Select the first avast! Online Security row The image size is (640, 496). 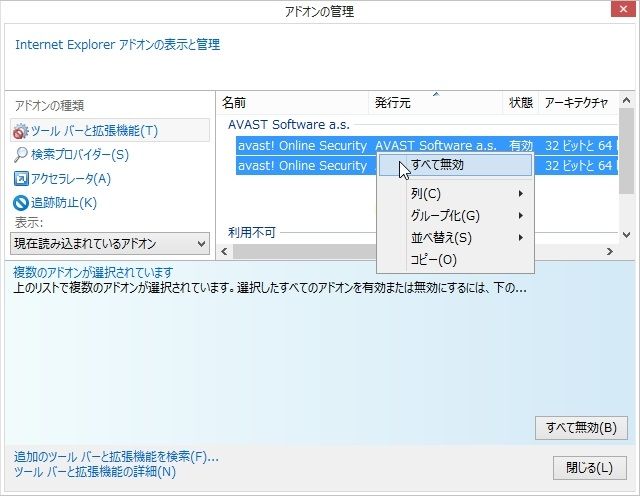pos(427,146)
